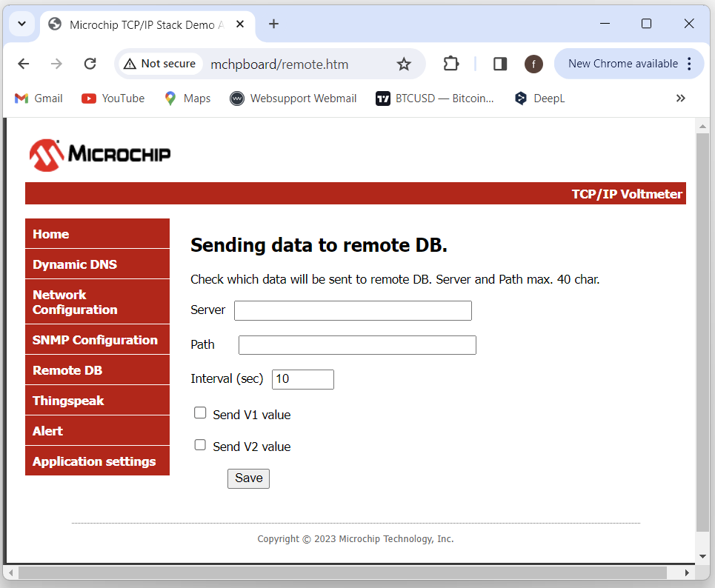Click the TCP/IP Voltmeter header text
This screenshot has height=588, width=715.
coord(627,194)
